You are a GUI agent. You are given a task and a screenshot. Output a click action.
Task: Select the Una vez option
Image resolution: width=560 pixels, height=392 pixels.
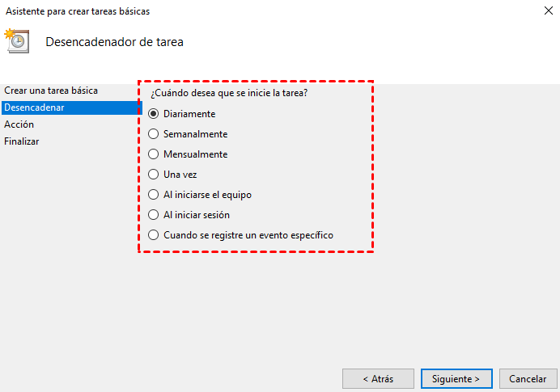(154, 175)
